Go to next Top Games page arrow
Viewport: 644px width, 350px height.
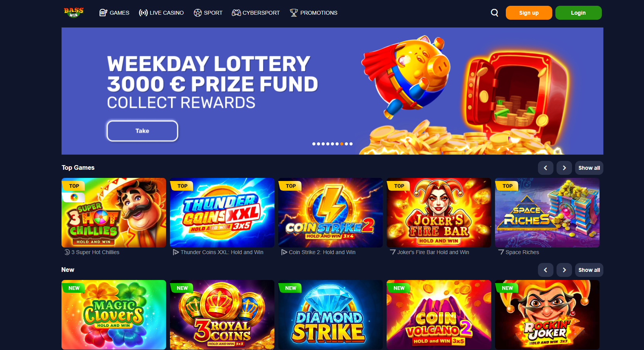pos(564,168)
